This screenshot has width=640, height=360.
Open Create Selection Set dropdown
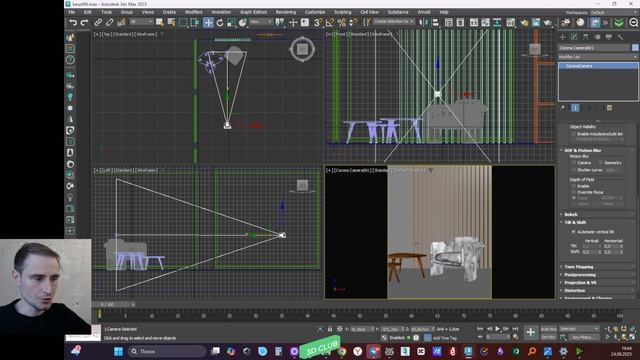(394, 22)
